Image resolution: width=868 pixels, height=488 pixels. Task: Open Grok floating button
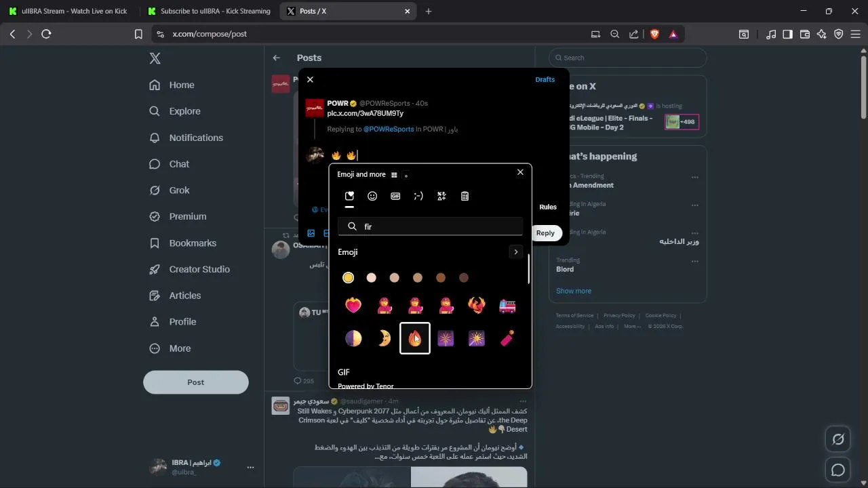838,440
